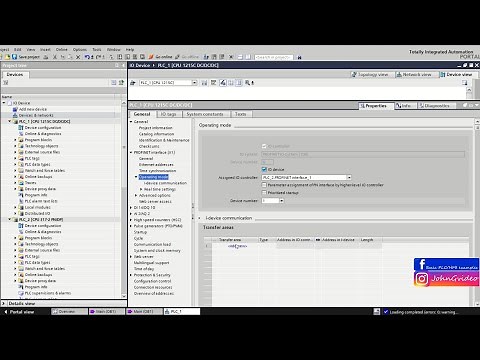Select the IO tags properties tab

[168, 114]
